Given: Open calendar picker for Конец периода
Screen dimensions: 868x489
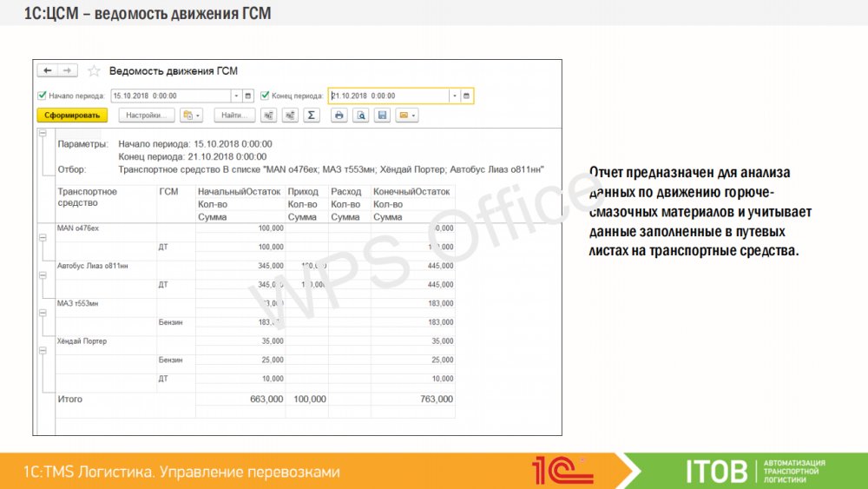Looking at the screenshot, I should pyautogui.click(x=466, y=96).
